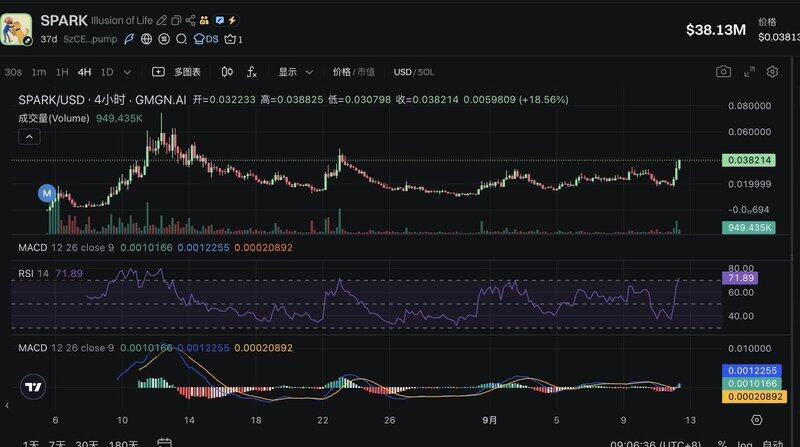
Task: Click the blue chat note icon
Action: click(219, 20)
